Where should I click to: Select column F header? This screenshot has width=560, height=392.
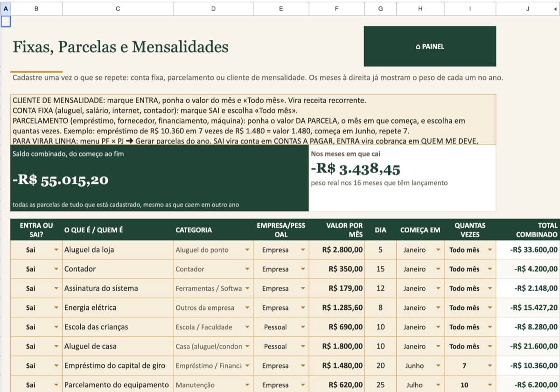coord(336,8)
